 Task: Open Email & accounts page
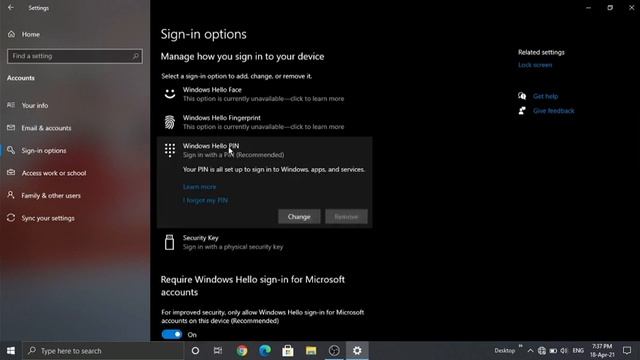pyautogui.click(x=46, y=128)
